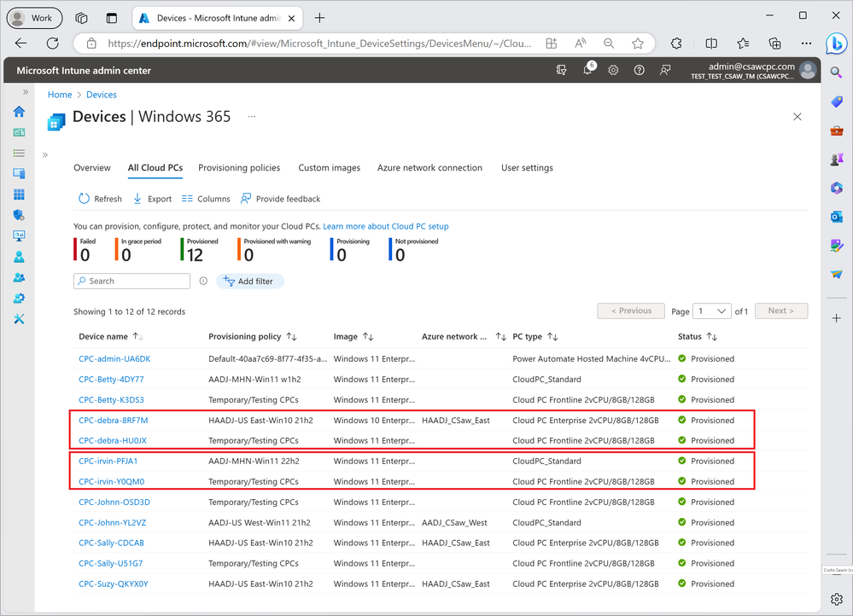
Task: Open device CPC-irvin-PFJA1
Action: pyautogui.click(x=108, y=461)
